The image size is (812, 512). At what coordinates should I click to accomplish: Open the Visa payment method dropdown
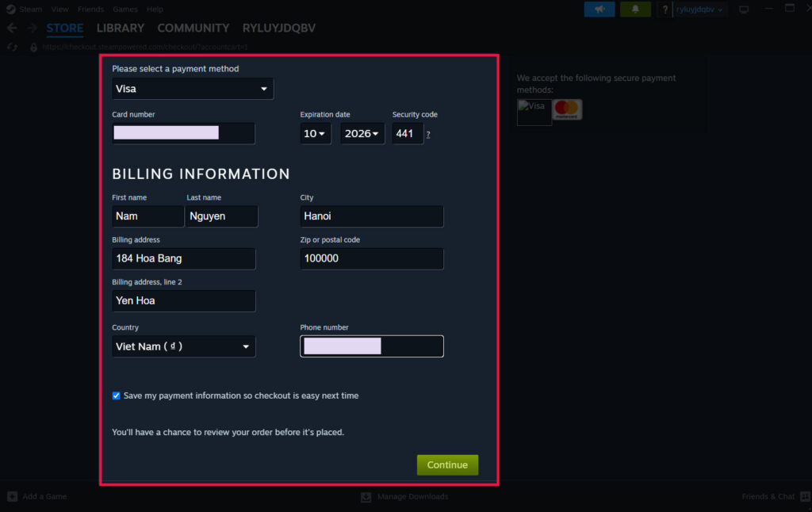(x=193, y=89)
